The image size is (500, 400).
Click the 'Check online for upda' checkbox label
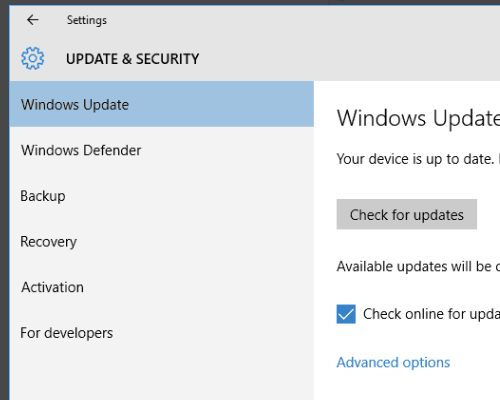[x=432, y=314]
